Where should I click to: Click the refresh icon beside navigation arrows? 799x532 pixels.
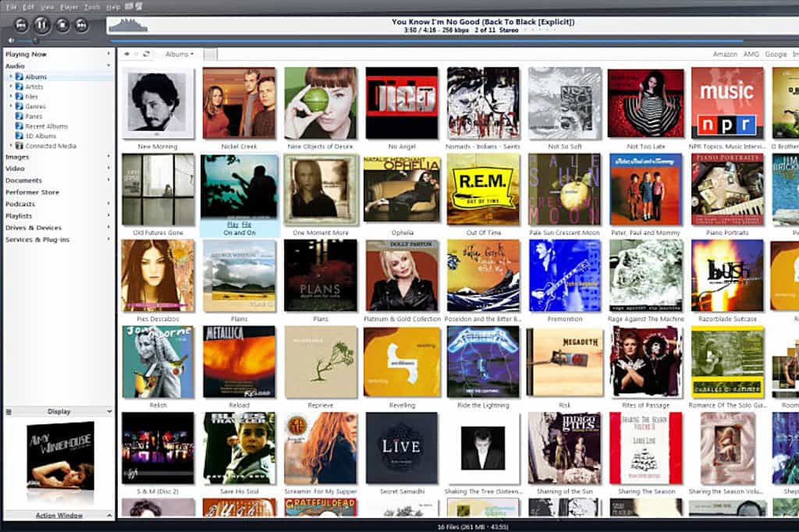tap(146, 54)
